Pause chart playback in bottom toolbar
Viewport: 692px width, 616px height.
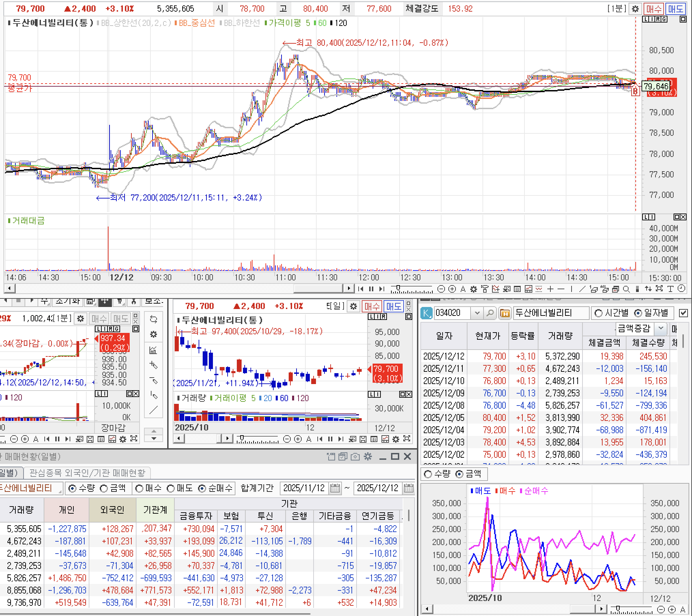371,289
